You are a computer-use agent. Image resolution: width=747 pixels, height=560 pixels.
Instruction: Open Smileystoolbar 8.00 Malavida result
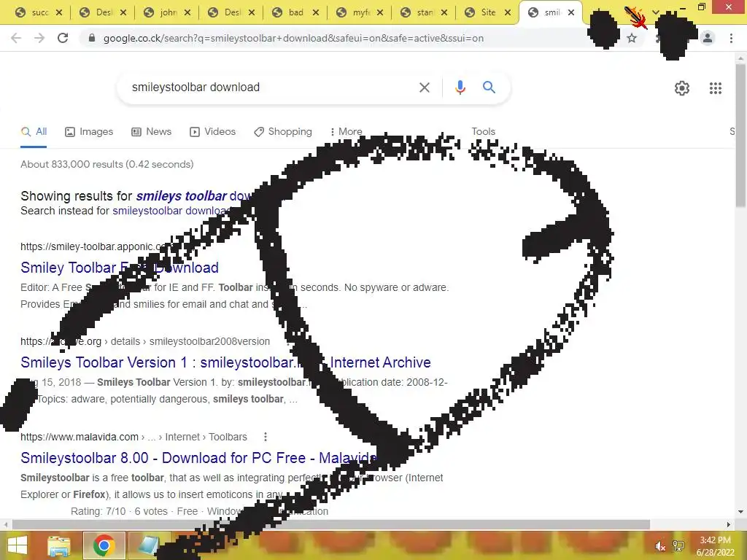(x=198, y=458)
